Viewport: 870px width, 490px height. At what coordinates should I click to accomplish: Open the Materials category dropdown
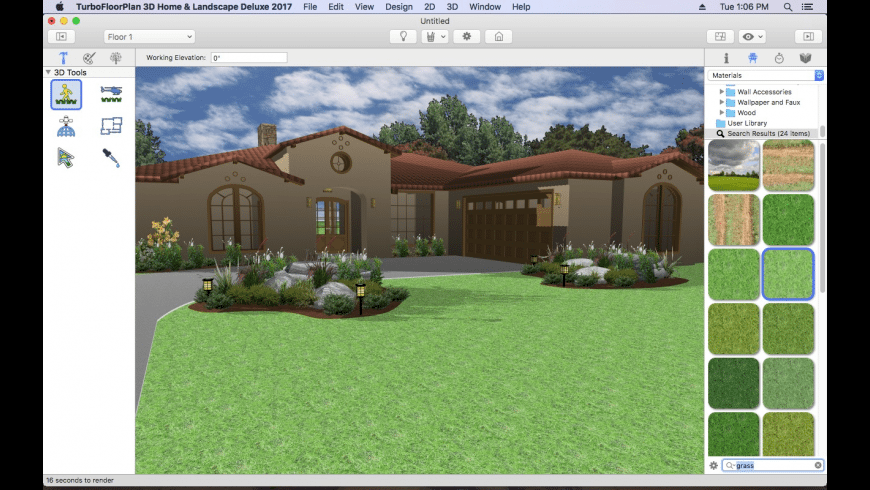765,75
